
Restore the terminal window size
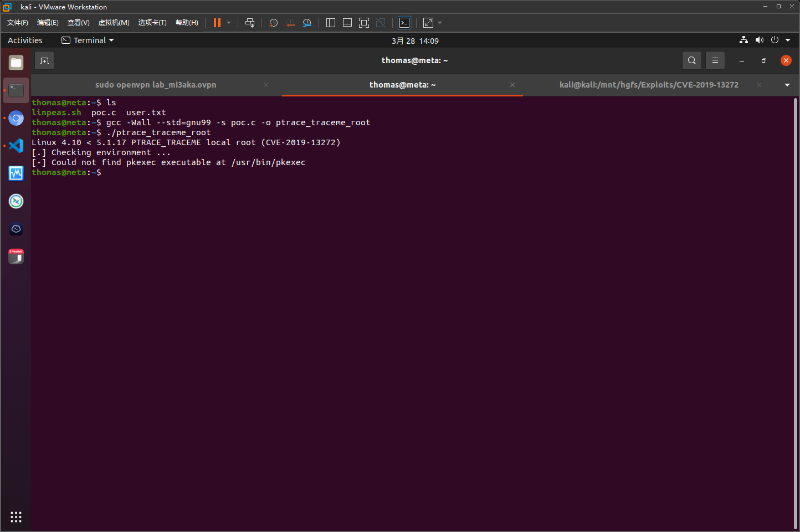click(764, 60)
